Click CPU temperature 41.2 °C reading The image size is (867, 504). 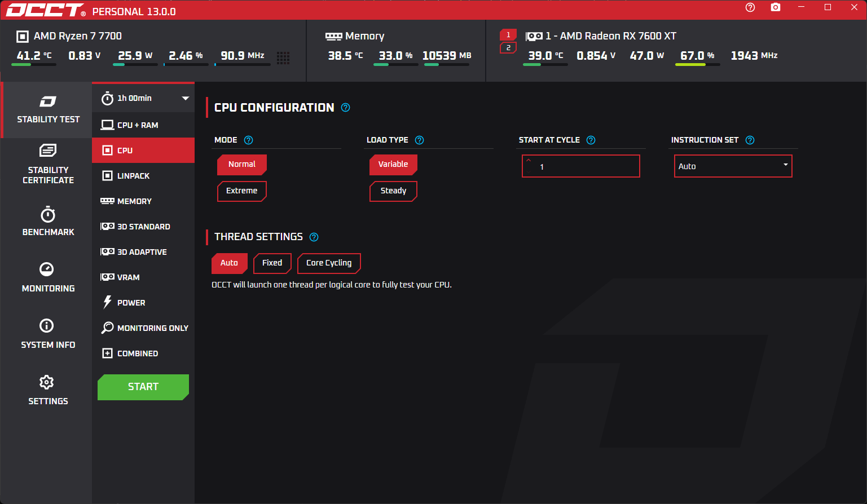coord(34,56)
